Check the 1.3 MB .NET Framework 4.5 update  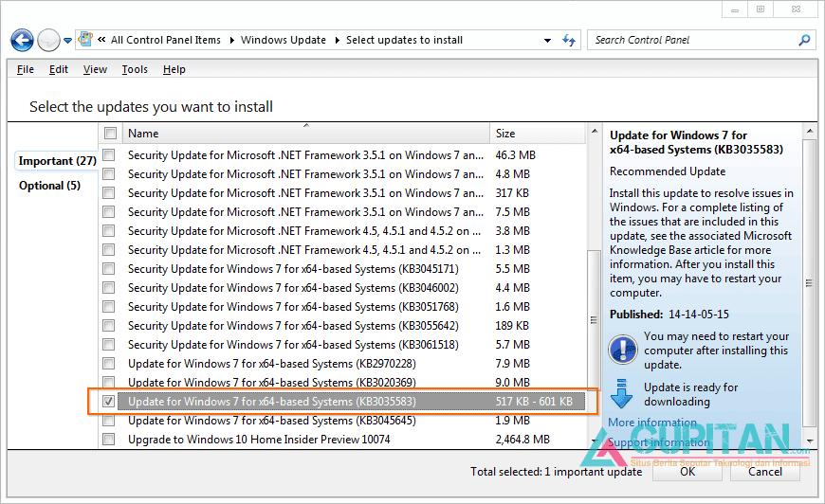tap(108, 250)
